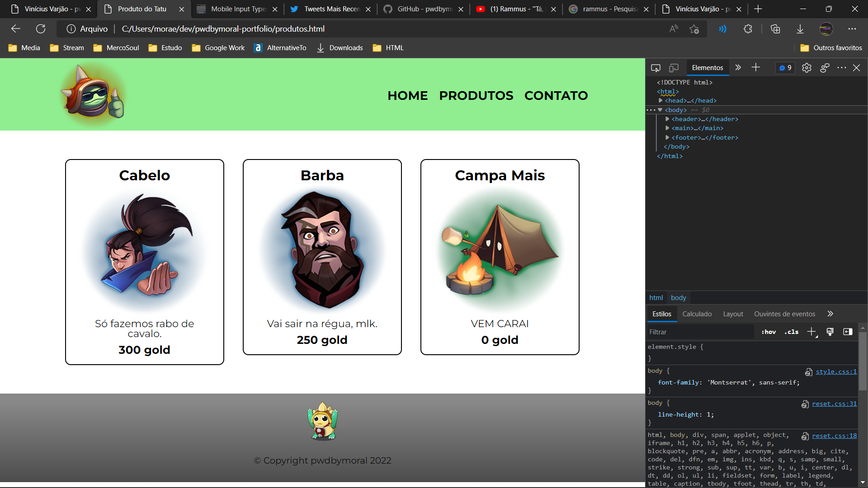Select the Calculado tab in DevTools
The height and width of the screenshot is (488, 868).
697,314
